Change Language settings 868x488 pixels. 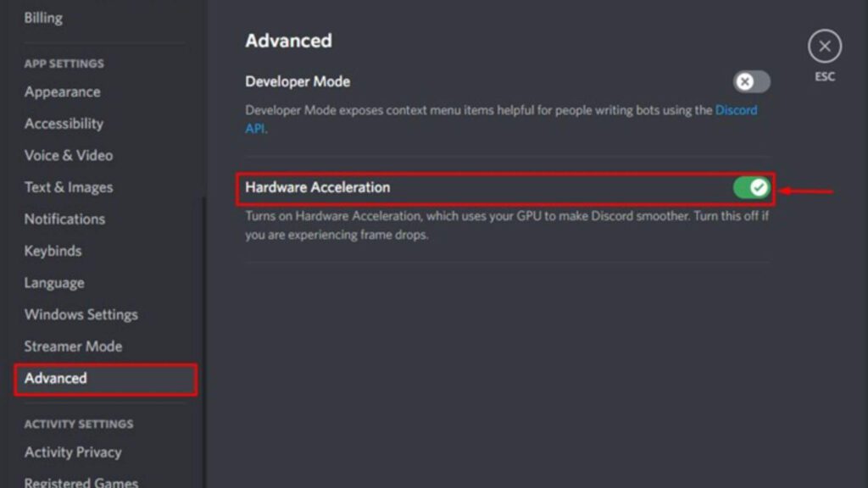pyautogui.click(x=53, y=282)
